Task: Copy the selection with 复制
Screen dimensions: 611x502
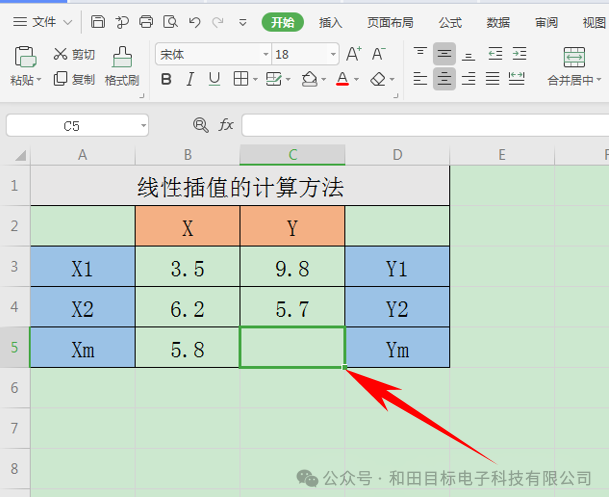Action: (74, 79)
